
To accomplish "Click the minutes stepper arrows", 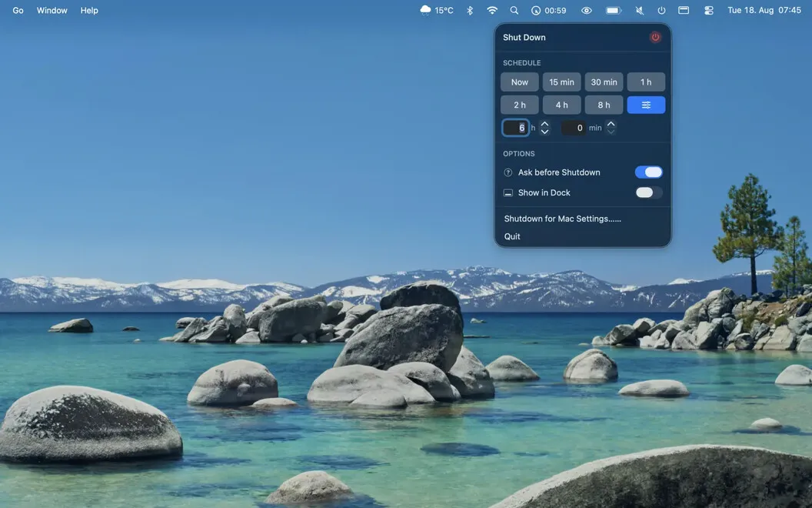I will click(x=611, y=128).
